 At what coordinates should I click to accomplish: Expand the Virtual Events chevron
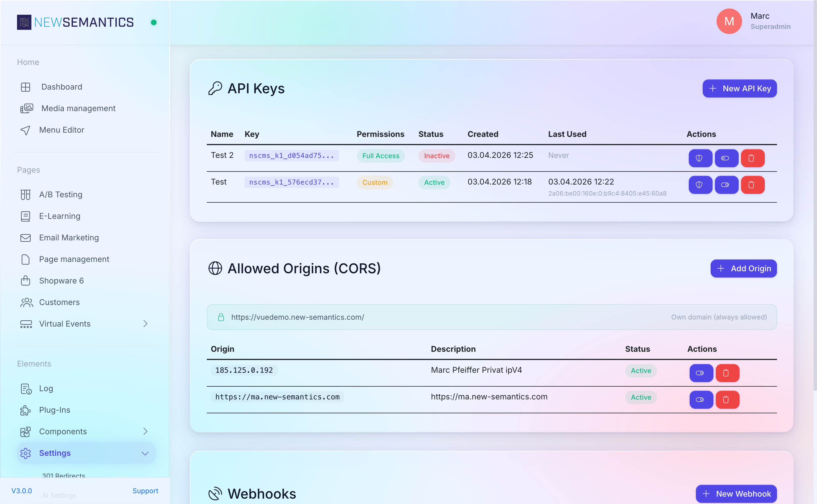click(x=145, y=324)
